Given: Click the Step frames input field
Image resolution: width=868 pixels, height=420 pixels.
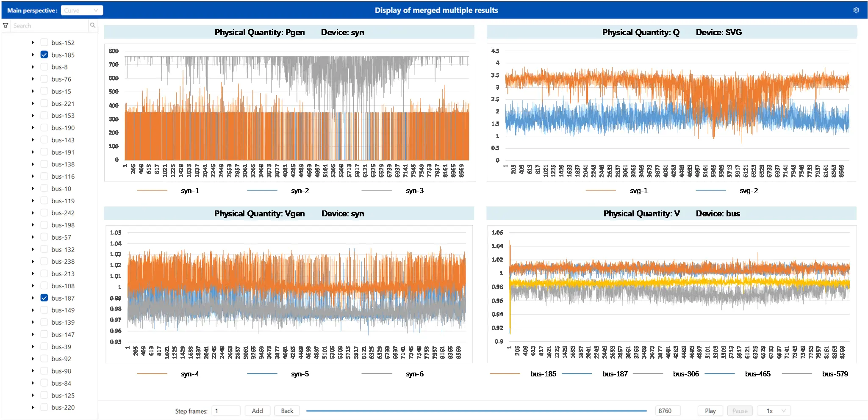Looking at the screenshot, I should [x=226, y=411].
